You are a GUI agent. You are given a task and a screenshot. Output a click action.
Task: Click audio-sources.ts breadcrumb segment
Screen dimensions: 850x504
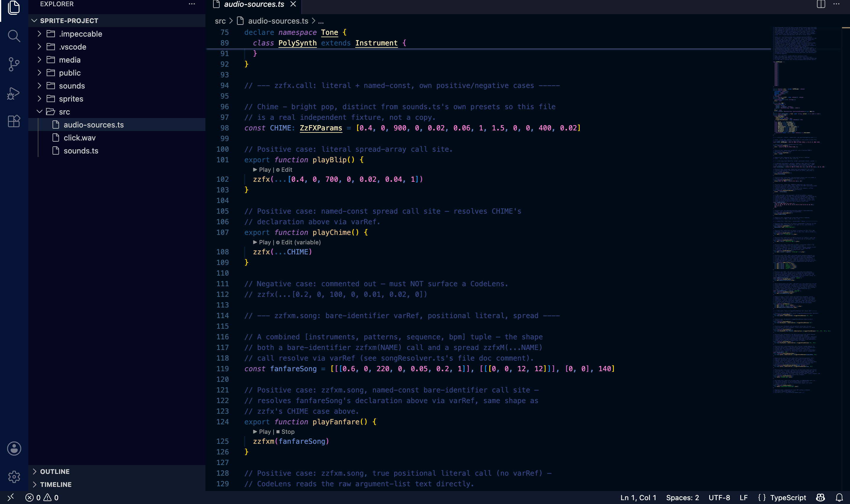tap(278, 21)
